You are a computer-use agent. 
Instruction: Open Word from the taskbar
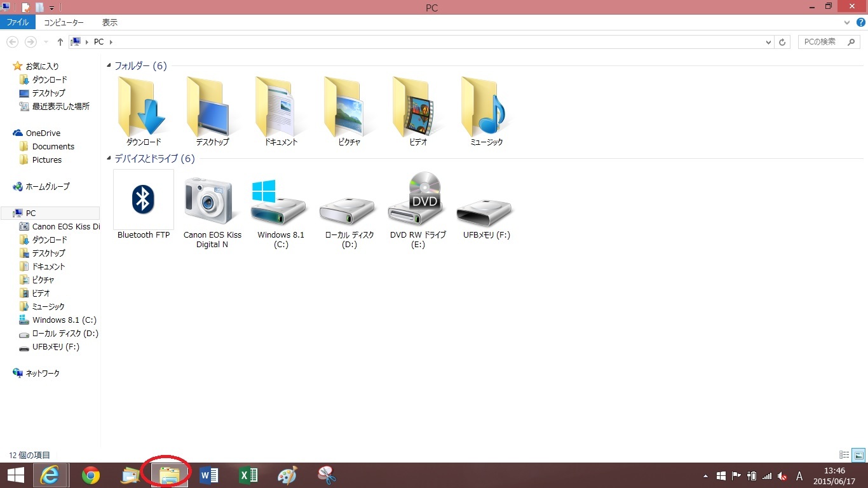pyautogui.click(x=208, y=475)
